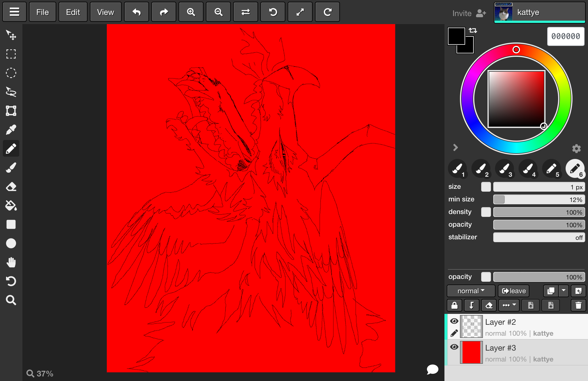Click the brush opacity slider

click(539, 225)
